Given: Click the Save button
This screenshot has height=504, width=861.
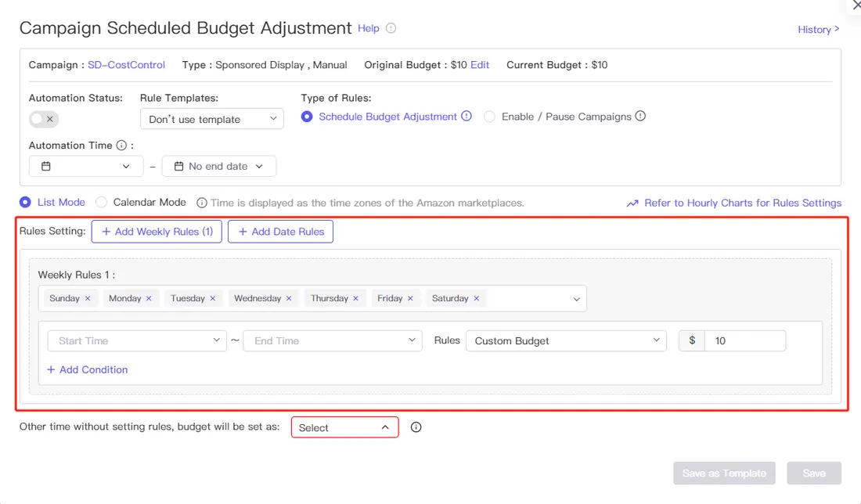Looking at the screenshot, I should click(814, 473).
